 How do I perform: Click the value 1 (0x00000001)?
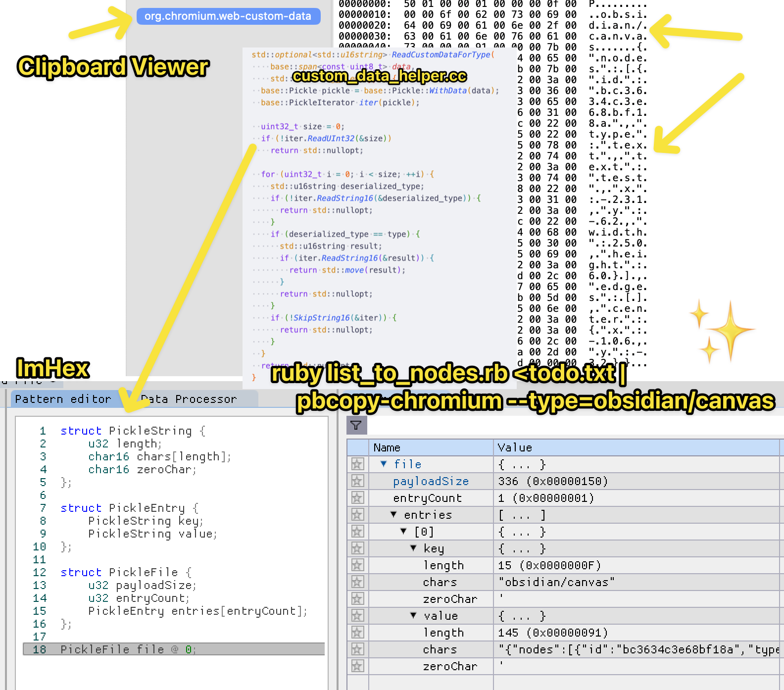(x=546, y=498)
